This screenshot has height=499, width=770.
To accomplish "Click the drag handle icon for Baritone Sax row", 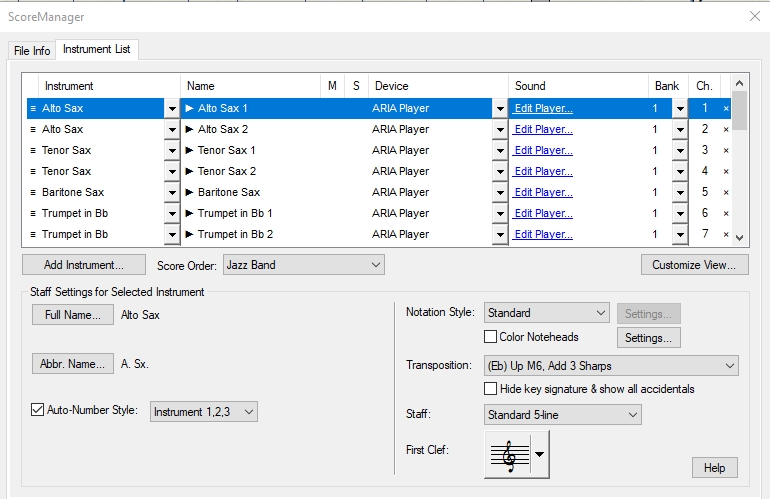I will [x=33, y=192].
